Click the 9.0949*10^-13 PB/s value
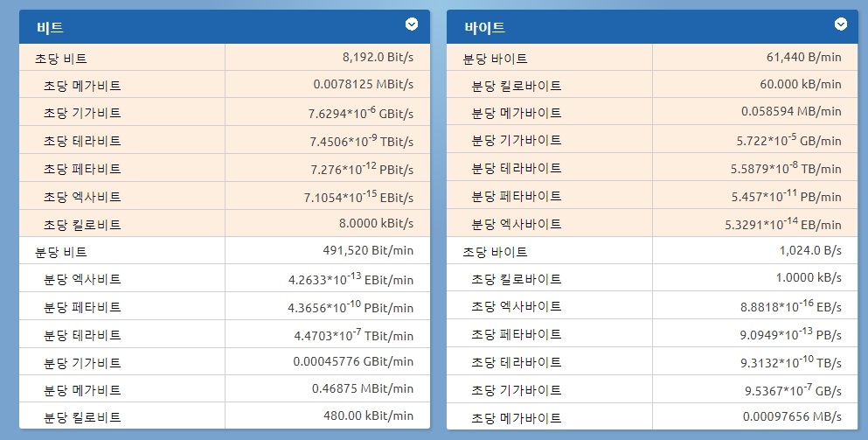This screenshot has width=868, height=440. (792, 334)
